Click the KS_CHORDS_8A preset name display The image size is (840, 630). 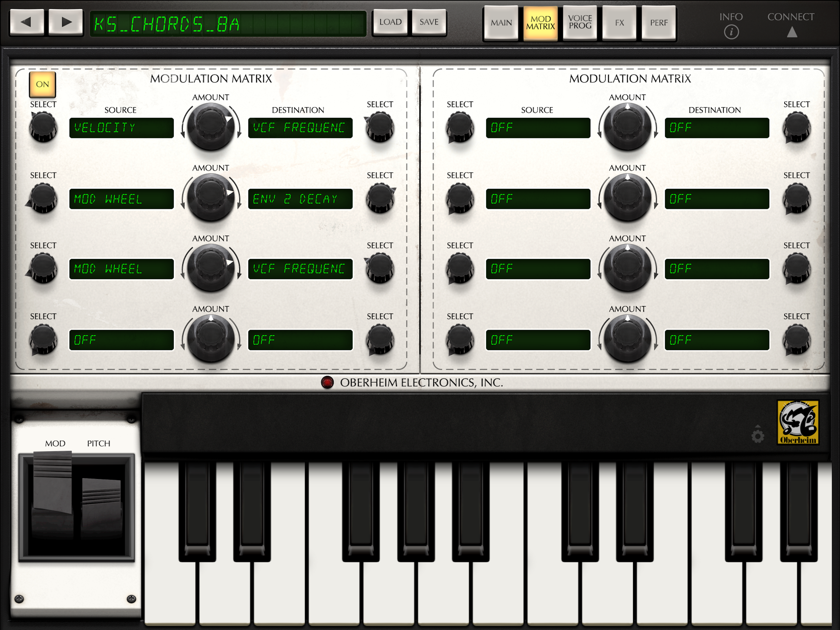tap(228, 24)
